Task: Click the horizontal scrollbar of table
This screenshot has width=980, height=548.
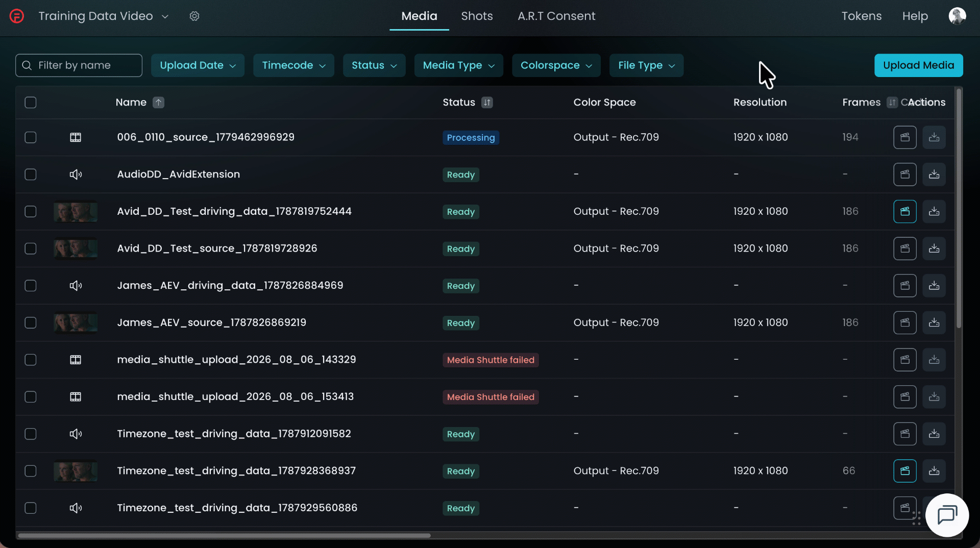Action: coord(225,536)
